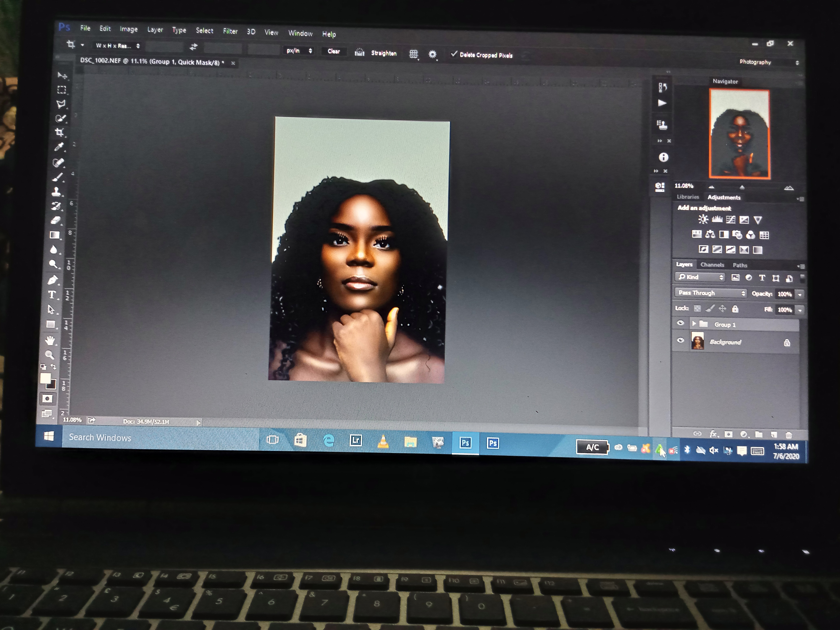Add a Levels adjustment
Screen dimensions: 840x630
pos(717,219)
